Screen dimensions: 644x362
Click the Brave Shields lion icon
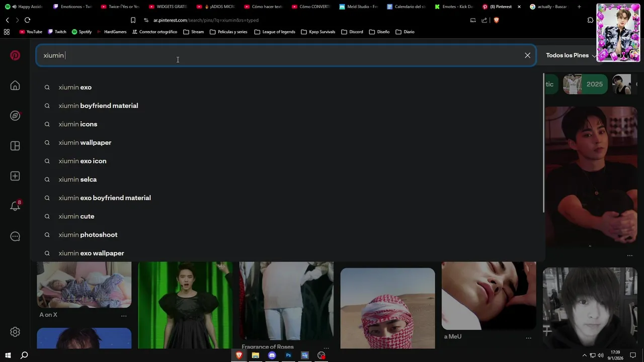pos(496,20)
